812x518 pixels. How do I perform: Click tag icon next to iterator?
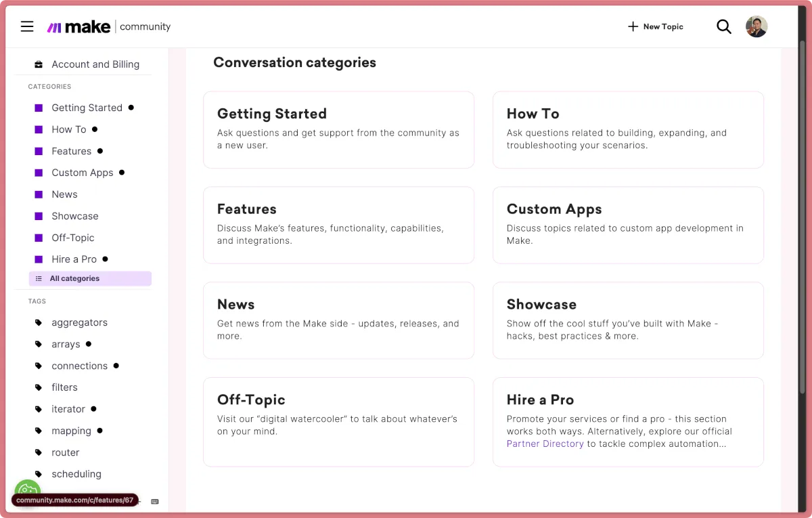click(39, 409)
